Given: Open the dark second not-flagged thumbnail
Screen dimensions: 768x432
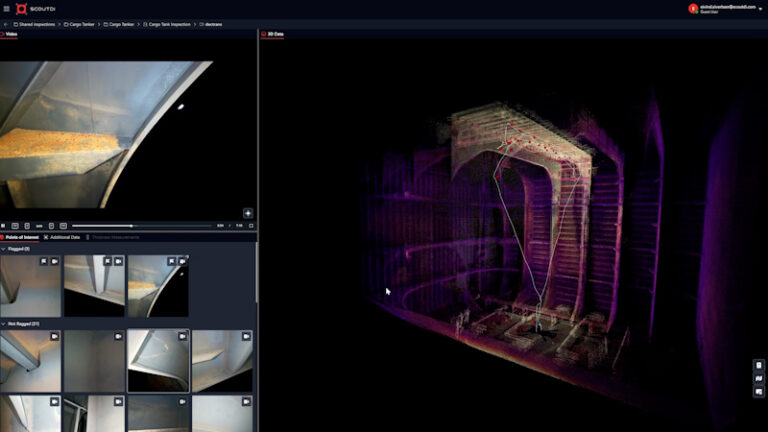Looking at the screenshot, I should [x=94, y=361].
